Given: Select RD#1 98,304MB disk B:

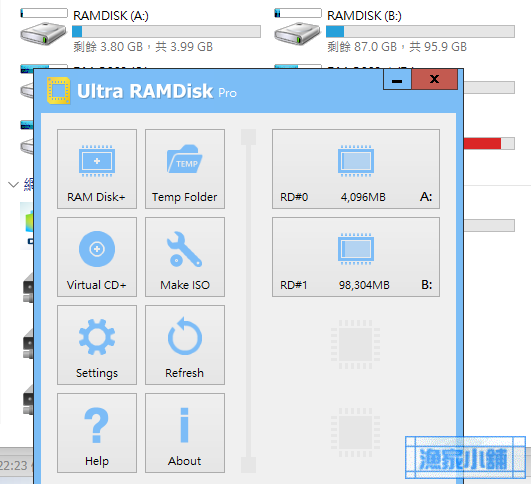Looking at the screenshot, I should (x=356, y=257).
